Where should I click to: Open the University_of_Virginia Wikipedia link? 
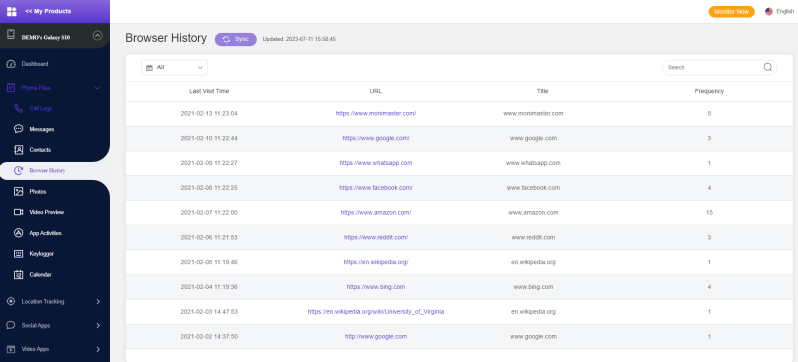click(x=376, y=312)
